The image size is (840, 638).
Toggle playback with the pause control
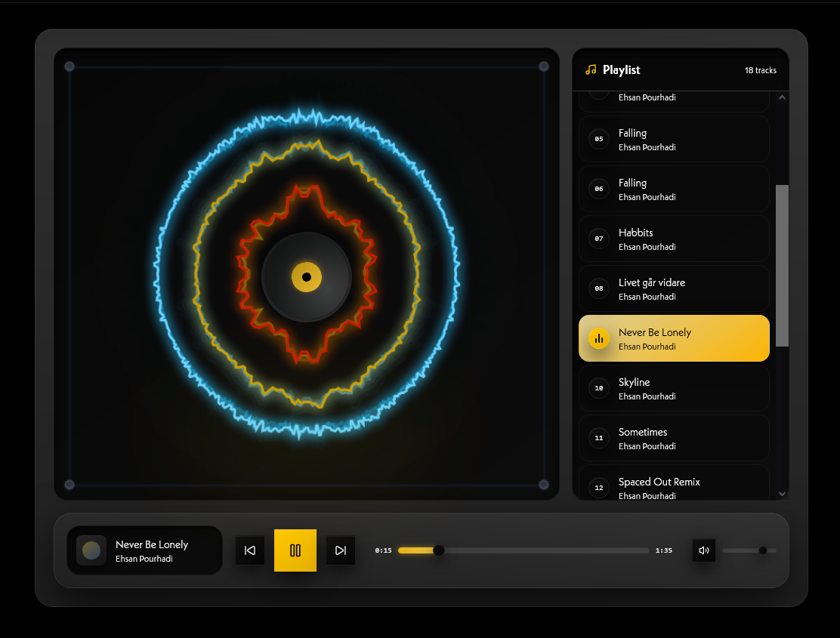point(295,550)
